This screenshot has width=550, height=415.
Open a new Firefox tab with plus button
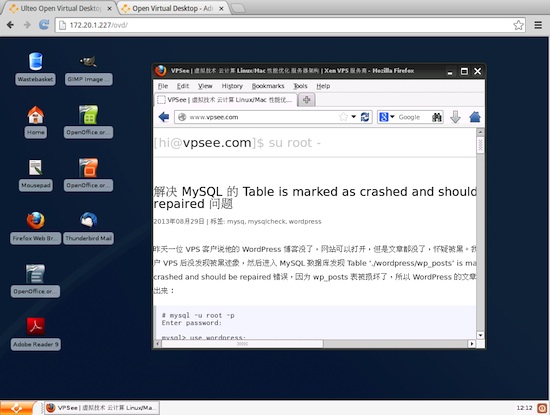307,100
